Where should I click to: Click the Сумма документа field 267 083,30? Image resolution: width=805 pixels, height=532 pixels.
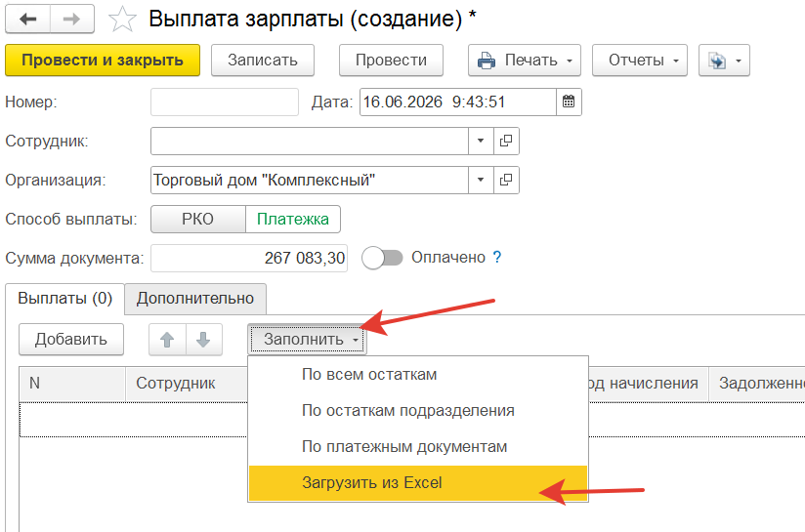(249, 258)
